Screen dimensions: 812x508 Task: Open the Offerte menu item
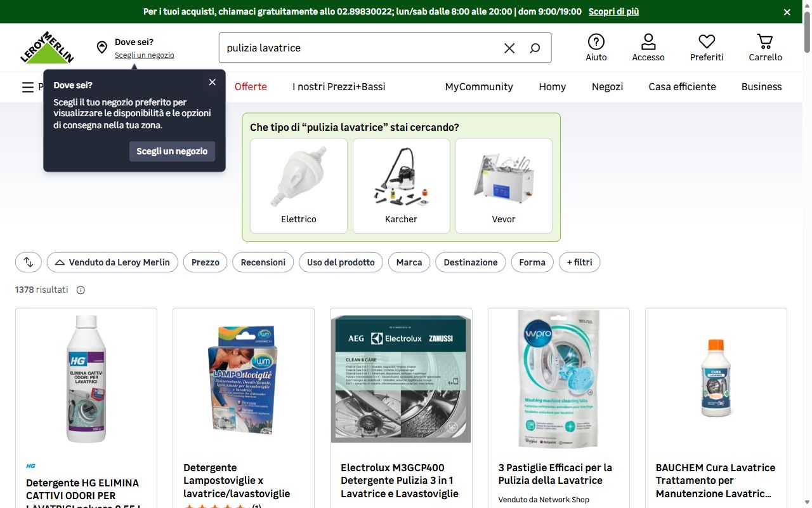click(x=251, y=87)
